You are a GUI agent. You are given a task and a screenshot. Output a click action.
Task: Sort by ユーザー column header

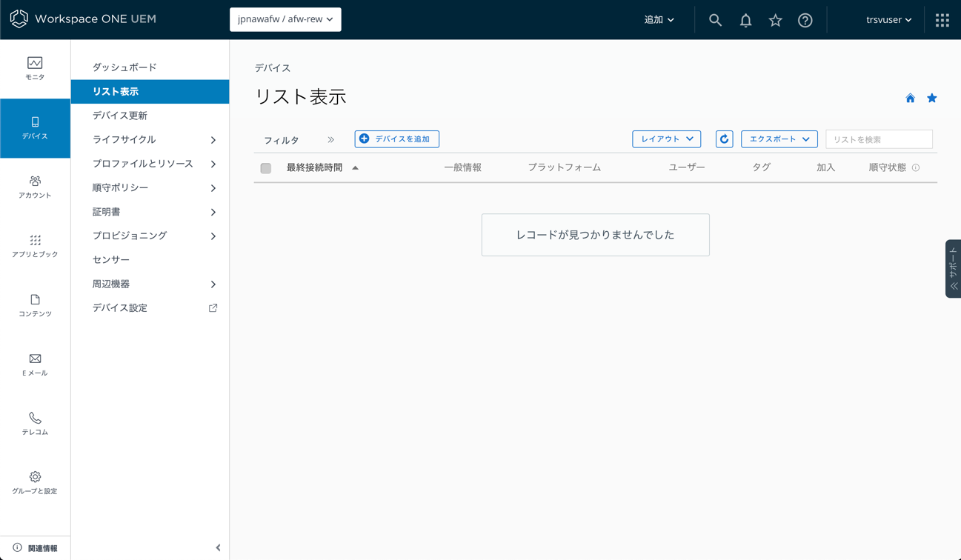pyautogui.click(x=687, y=167)
